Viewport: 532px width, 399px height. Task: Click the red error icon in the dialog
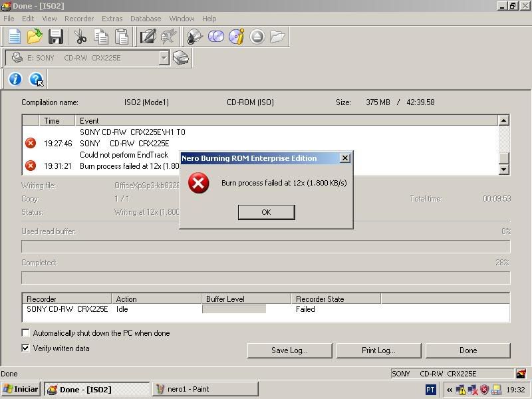tap(198, 183)
